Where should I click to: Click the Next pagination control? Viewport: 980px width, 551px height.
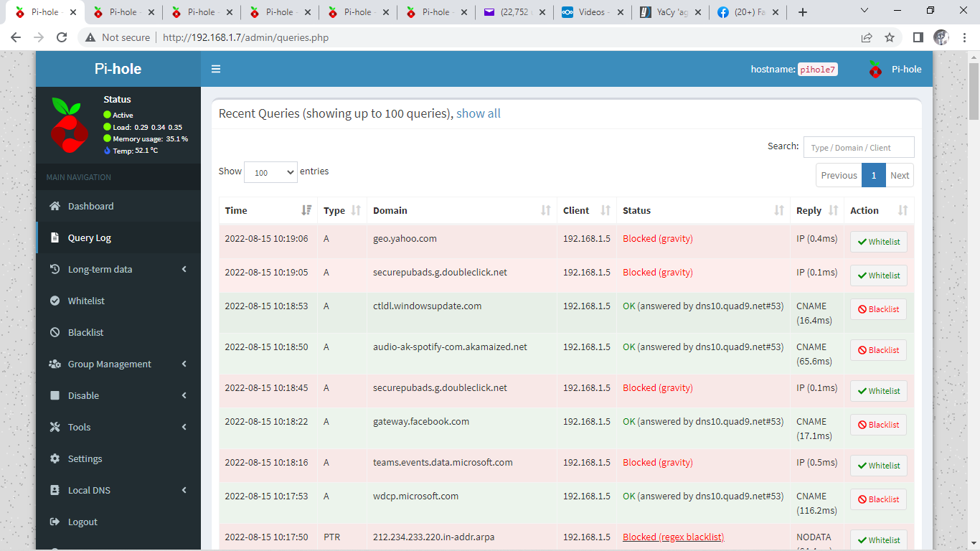click(x=900, y=175)
